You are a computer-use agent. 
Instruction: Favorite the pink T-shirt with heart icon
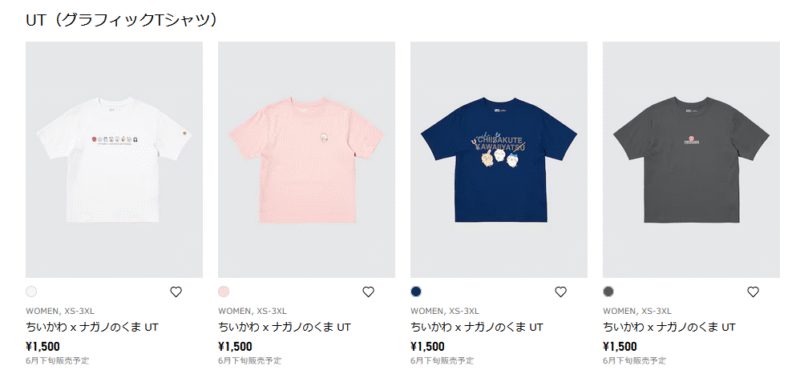[x=368, y=292]
